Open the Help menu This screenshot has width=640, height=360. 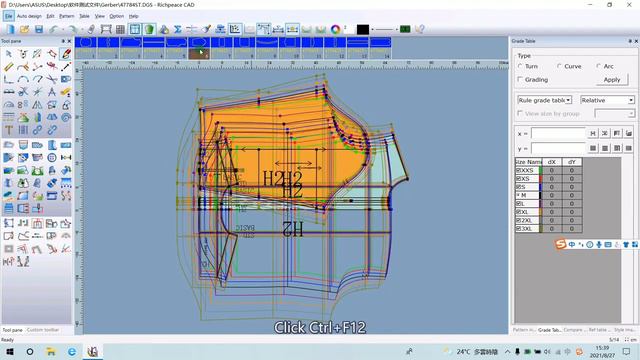click(133, 16)
